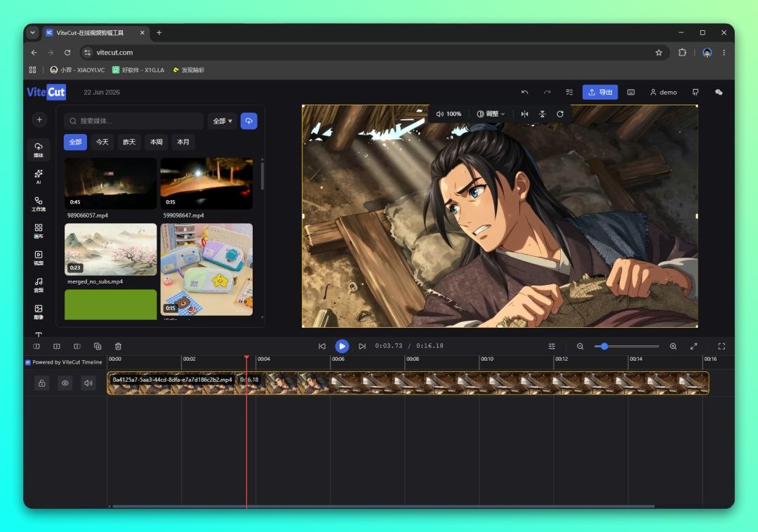Duplicate the selected timeline clip
The height and width of the screenshot is (532, 758).
pos(98,347)
